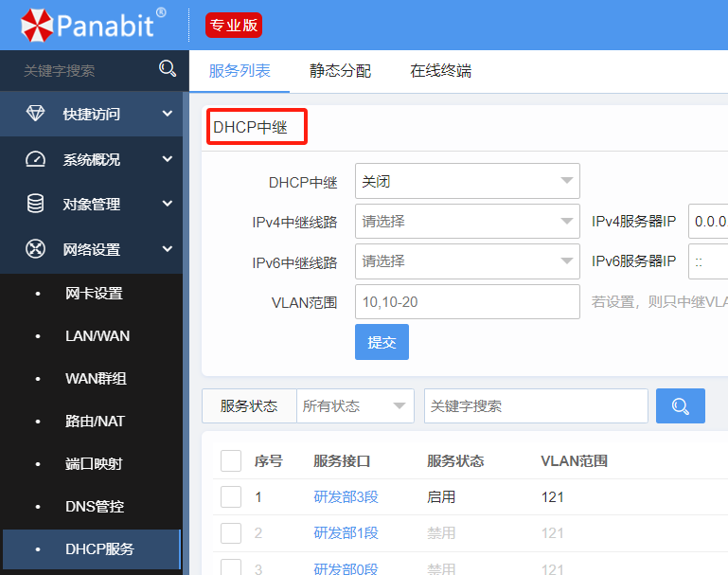Toggle the select-all checkbox in table header
Viewport: 728px width, 575px height.
[x=231, y=460]
